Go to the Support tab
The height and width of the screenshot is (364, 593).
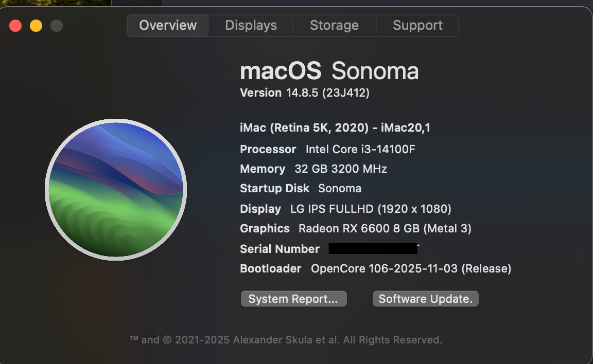click(x=417, y=26)
